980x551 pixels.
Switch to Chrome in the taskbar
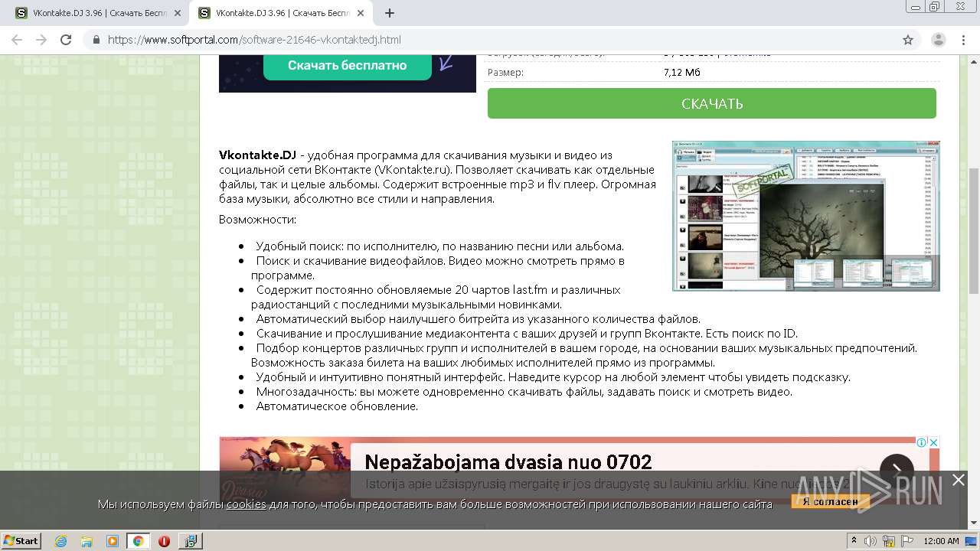click(x=138, y=541)
